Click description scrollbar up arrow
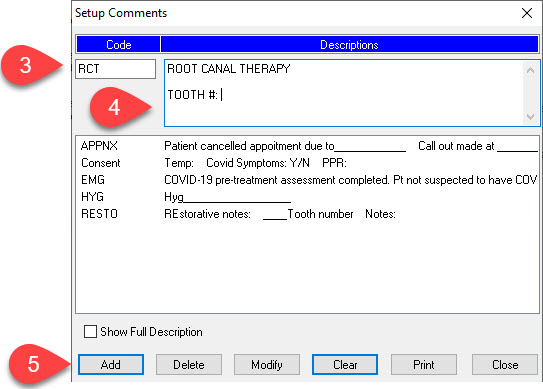Viewport: 543px width, 389px height. click(x=530, y=70)
